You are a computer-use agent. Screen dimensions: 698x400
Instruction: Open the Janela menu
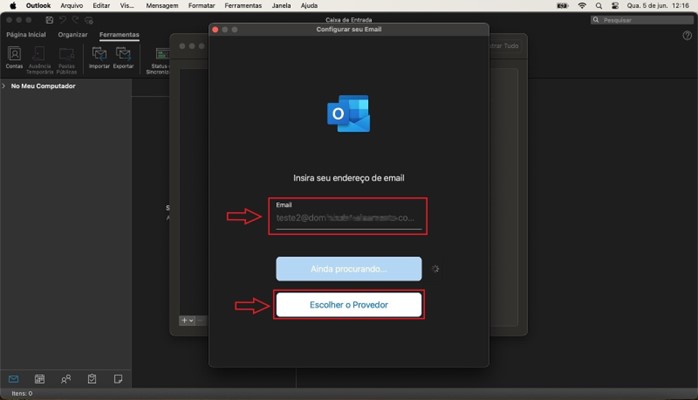pos(281,6)
